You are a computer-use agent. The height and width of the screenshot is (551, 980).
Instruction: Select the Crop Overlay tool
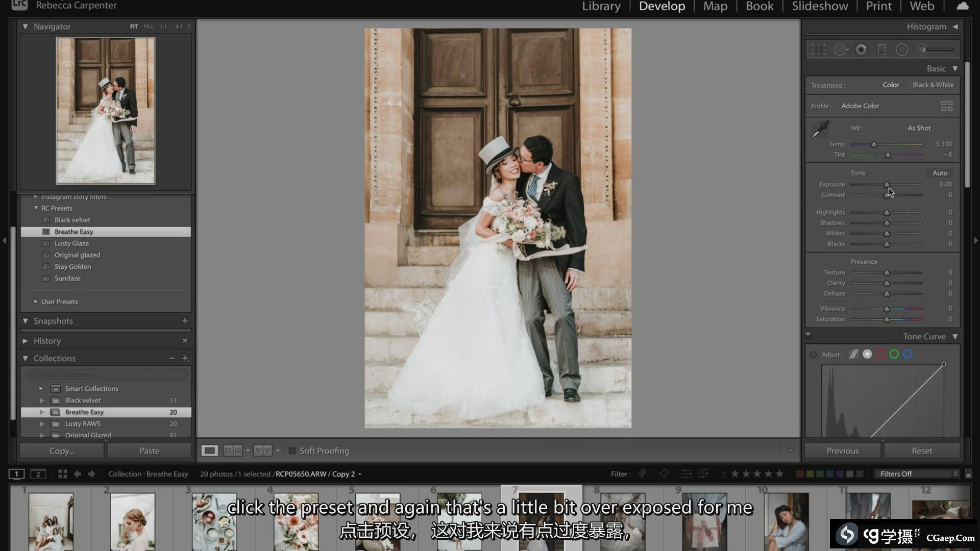(818, 49)
